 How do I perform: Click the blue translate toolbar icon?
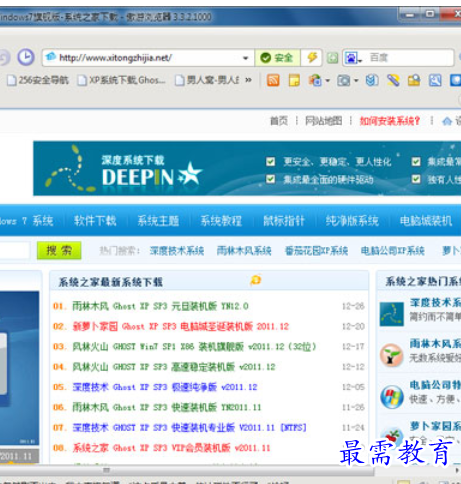[x=372, y=80]
